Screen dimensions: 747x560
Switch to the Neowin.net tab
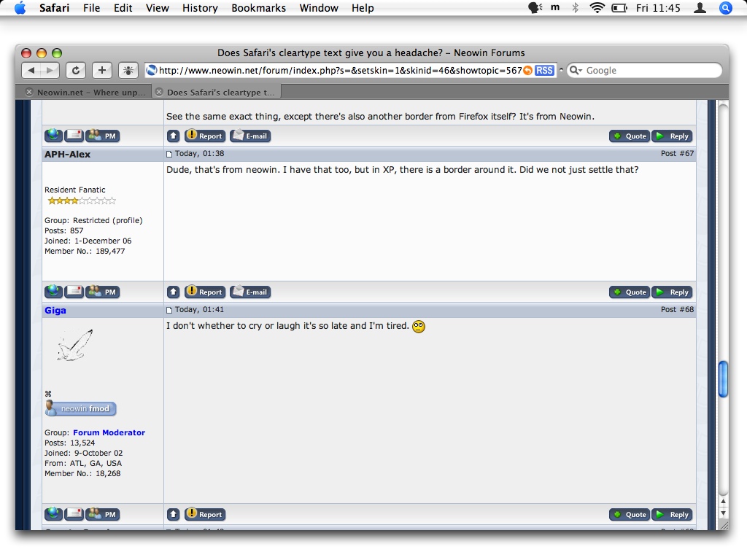click(x=86, y=92)
